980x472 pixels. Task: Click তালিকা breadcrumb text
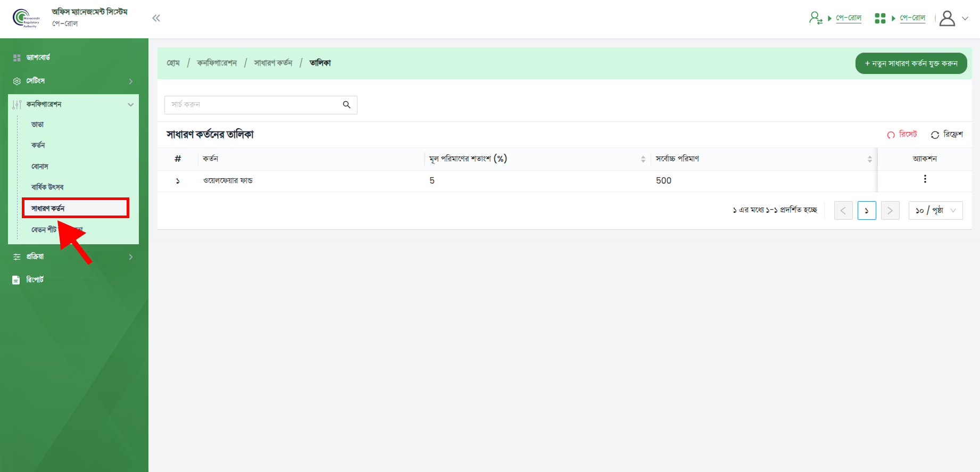click(x=320, y=63)
